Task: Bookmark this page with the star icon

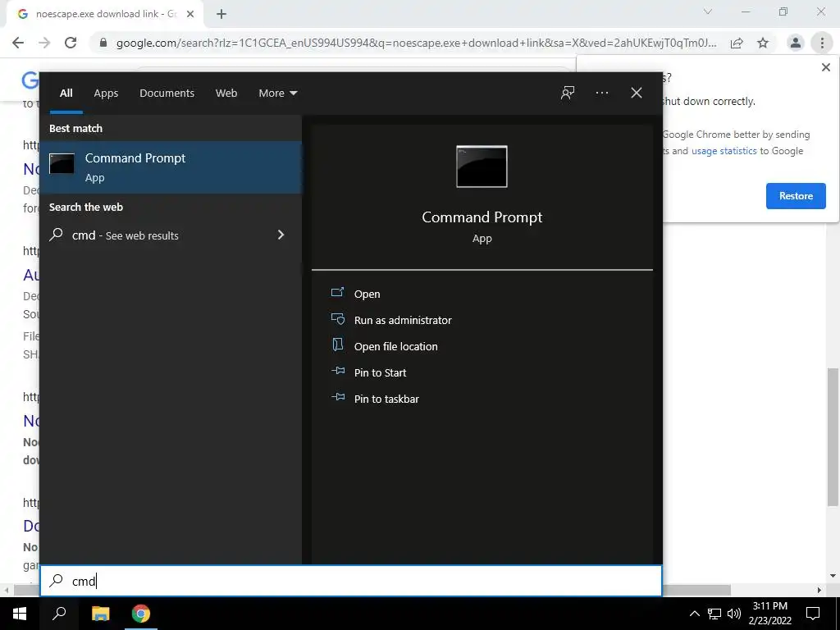Action: 763,43
